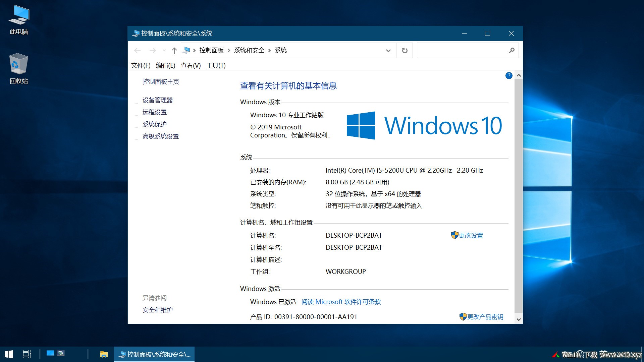Launch File Explorer from the taskbar
This screenshot has width=644, height=362.
[104, 354]
